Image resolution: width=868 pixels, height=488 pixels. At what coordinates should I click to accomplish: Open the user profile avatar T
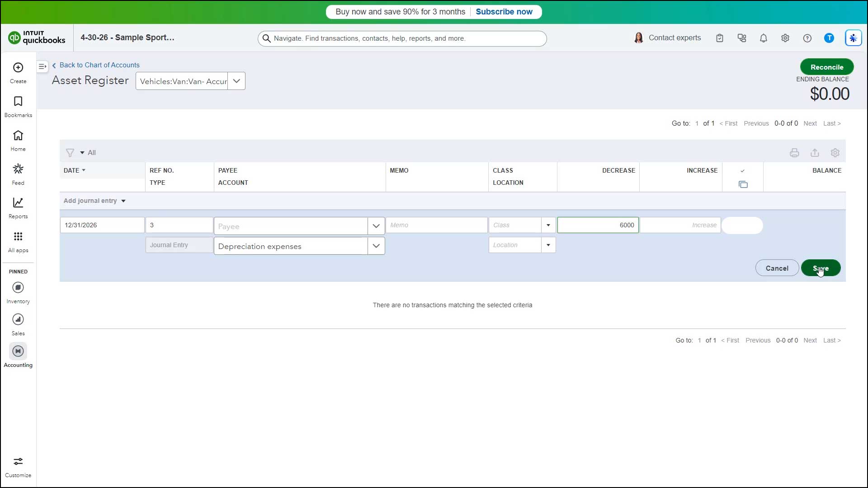829,38
